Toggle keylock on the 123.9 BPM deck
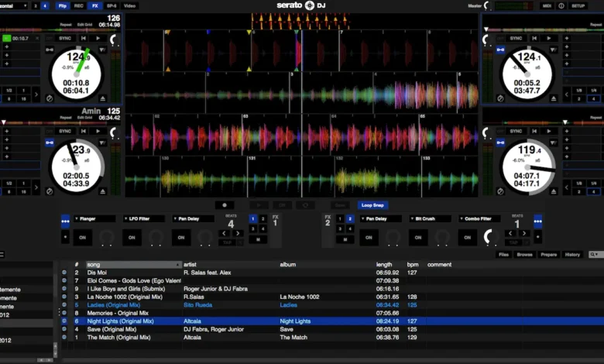The height and width of the screenshot is (364, 604). 50,143
